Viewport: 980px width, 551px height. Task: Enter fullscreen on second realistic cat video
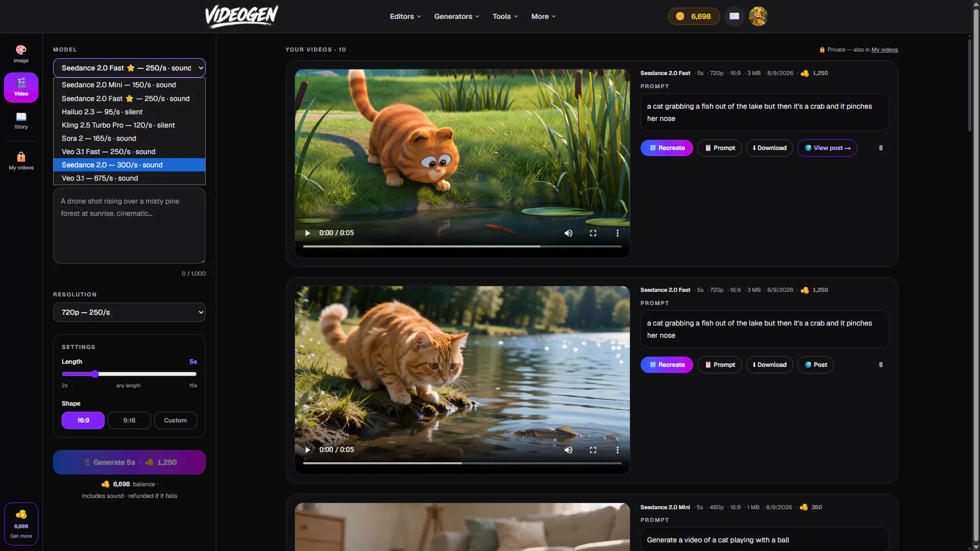coord(593,450)
